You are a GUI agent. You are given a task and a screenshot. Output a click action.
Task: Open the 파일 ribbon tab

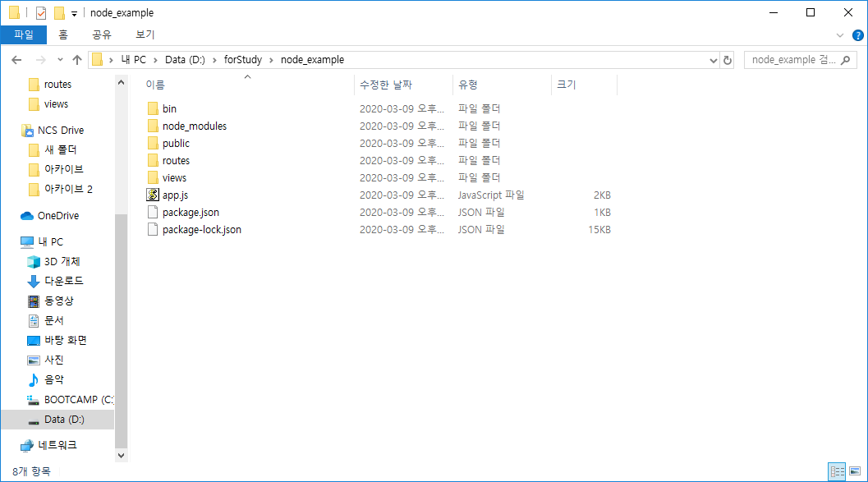(x=24, y=34)
